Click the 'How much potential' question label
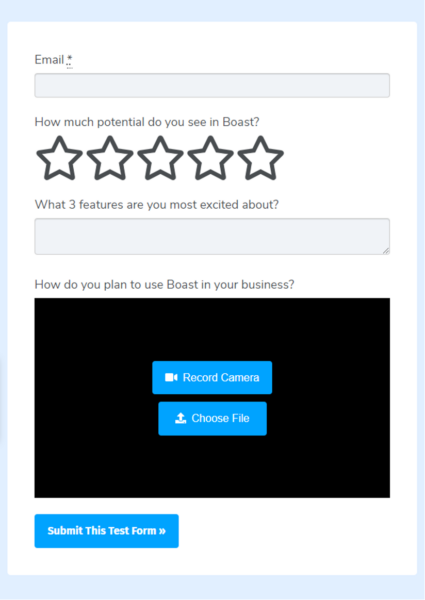The image size is (425, 600). pos(147,122)
